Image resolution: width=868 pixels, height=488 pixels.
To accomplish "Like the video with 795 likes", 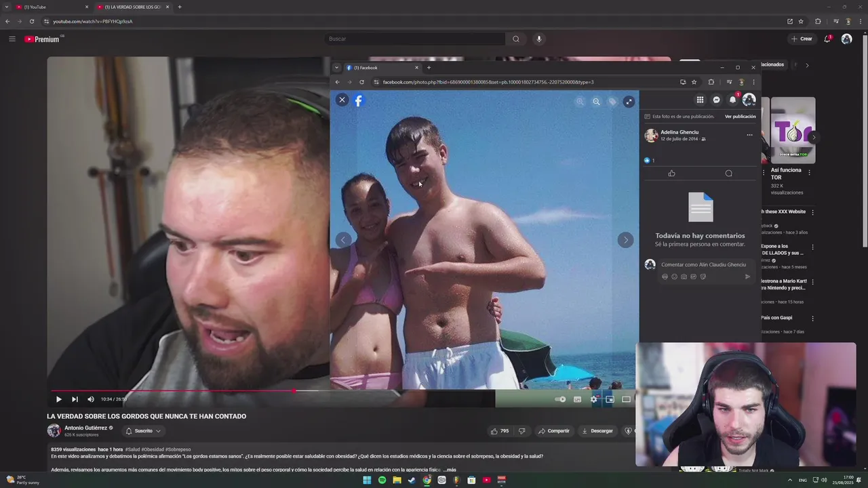I will pos(499,430).
